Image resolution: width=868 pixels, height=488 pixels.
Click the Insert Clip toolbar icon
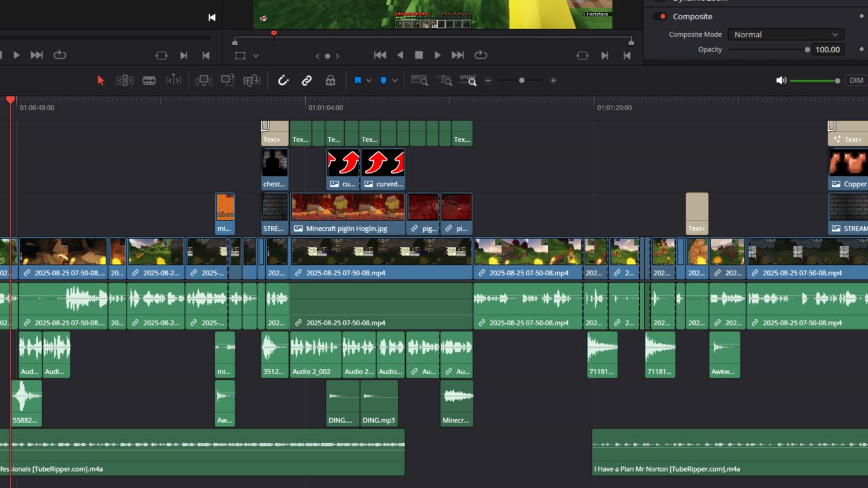(x=204, y=80)
